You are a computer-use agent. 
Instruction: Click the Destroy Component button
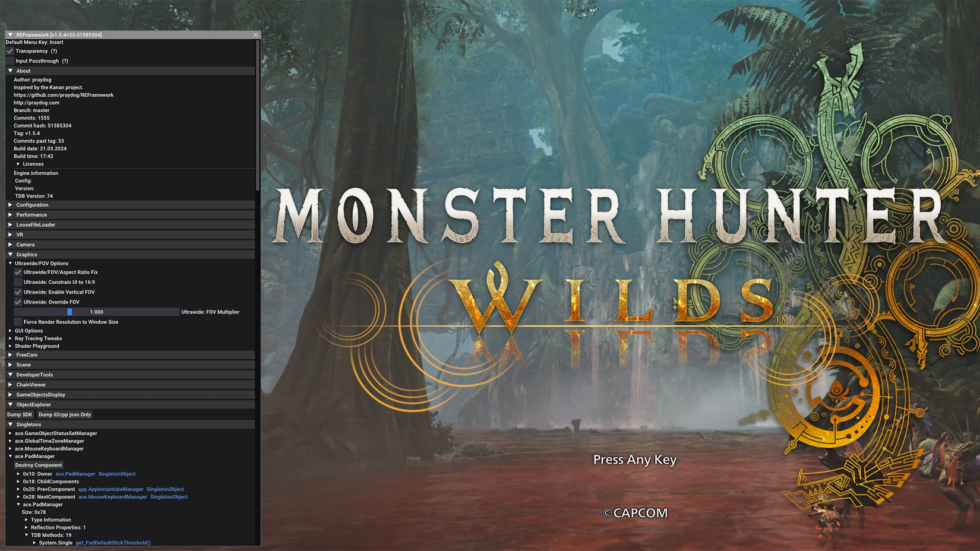39,465
